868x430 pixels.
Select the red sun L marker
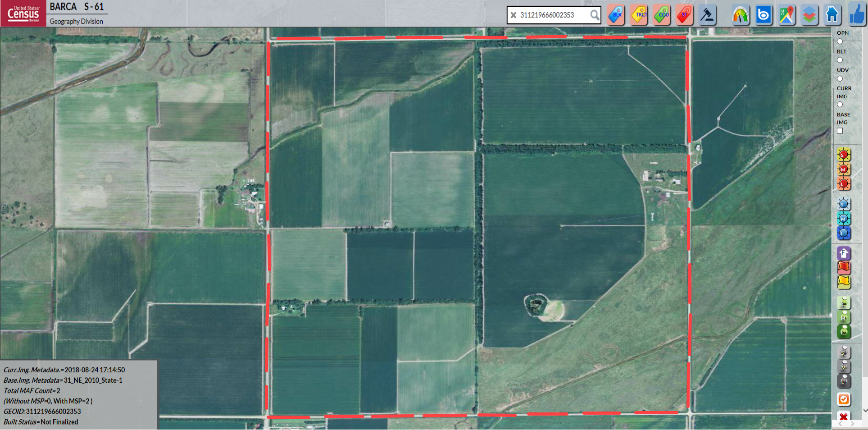click(x=844, y=184)
